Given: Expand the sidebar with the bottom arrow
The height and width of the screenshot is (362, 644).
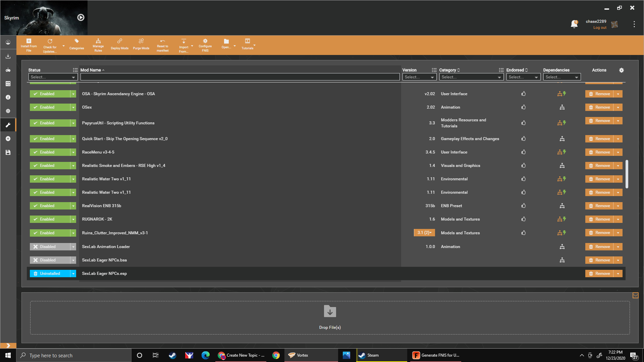Looking at the screenshot, I should (8, 346).
